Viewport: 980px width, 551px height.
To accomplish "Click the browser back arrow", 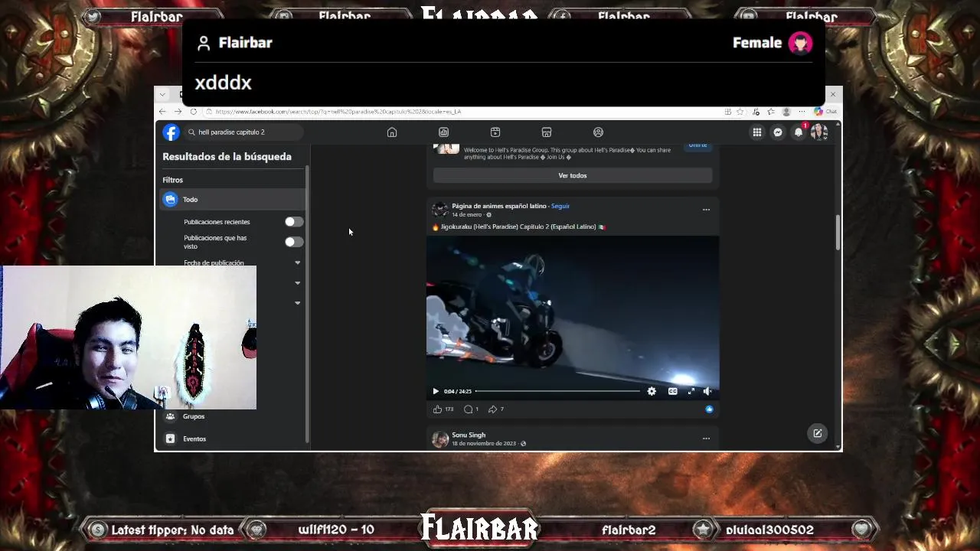I will coord(162,112).
